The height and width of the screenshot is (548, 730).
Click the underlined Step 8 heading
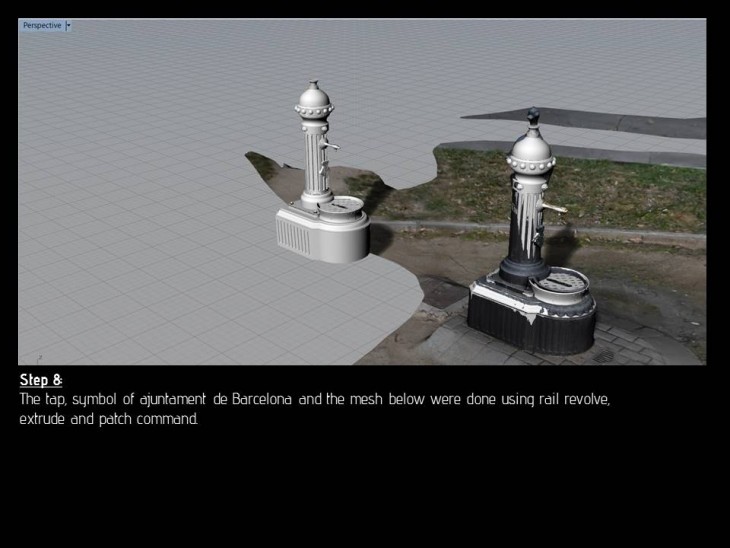(x=42, y=380)
